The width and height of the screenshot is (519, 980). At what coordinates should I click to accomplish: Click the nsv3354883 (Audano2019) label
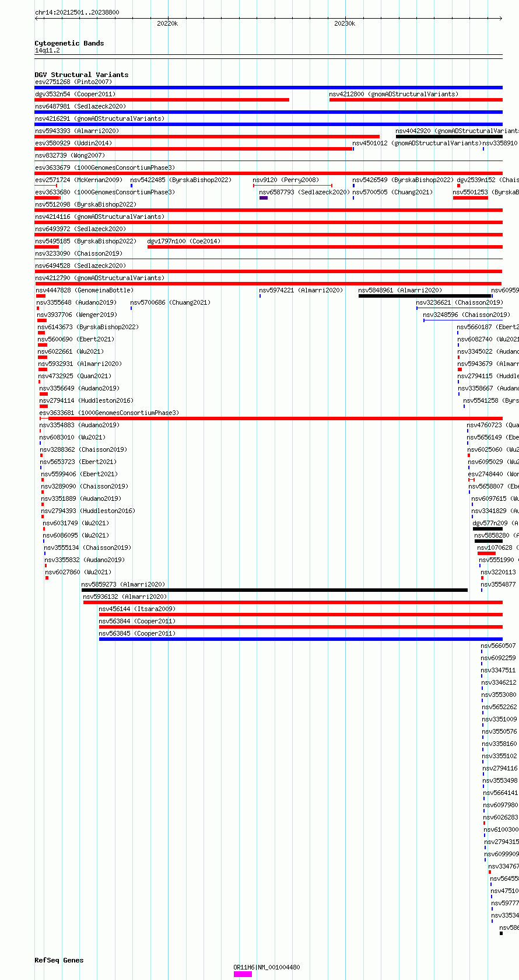(x=79, y=425)
